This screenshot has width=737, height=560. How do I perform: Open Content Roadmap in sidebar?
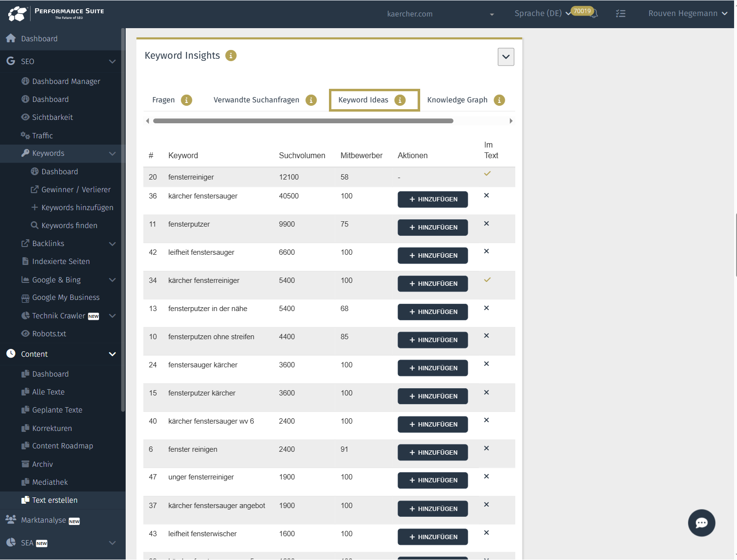[x=63, y=446]
